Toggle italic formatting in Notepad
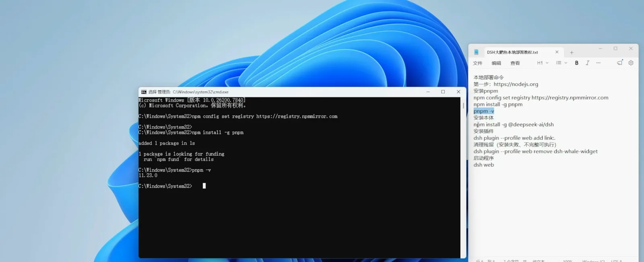The height and width of the screenshot is (262, 644). pos(588,63)
